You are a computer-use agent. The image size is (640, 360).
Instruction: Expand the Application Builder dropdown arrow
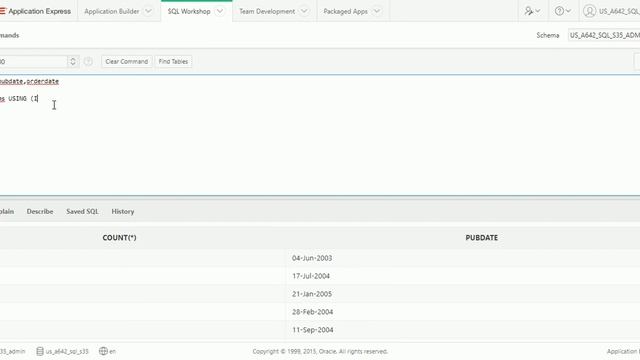(149, 11)
